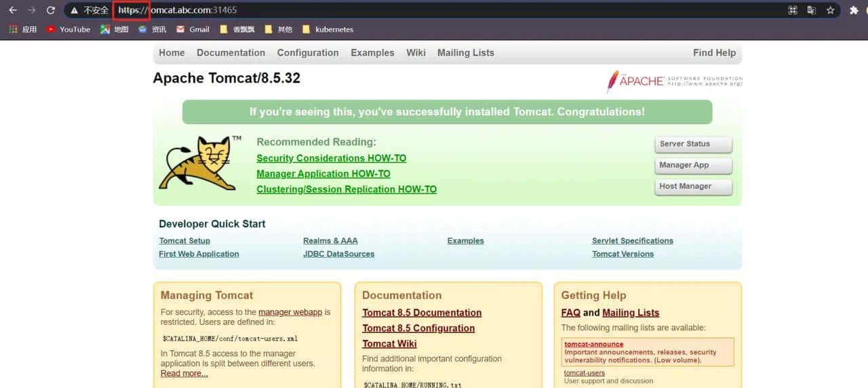This screenshot has width=868, height=388.
Task: Open the YouTube bookmark
Action: coord(68,29)
